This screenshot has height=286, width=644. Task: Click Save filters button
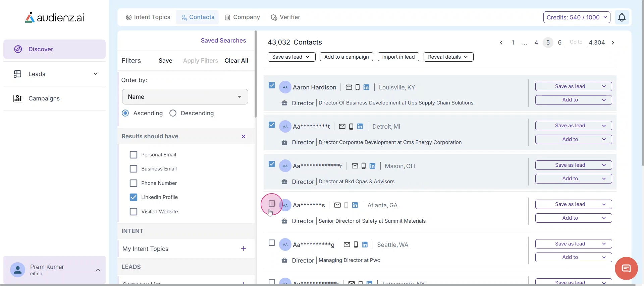165,61
